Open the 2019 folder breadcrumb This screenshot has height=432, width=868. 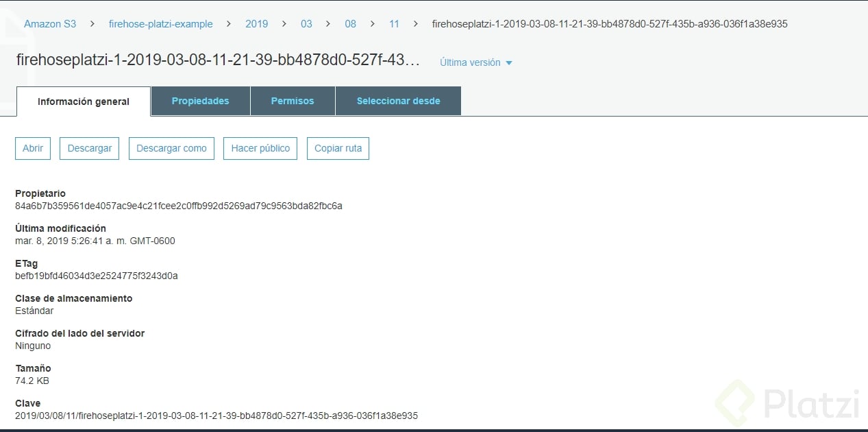257,24
